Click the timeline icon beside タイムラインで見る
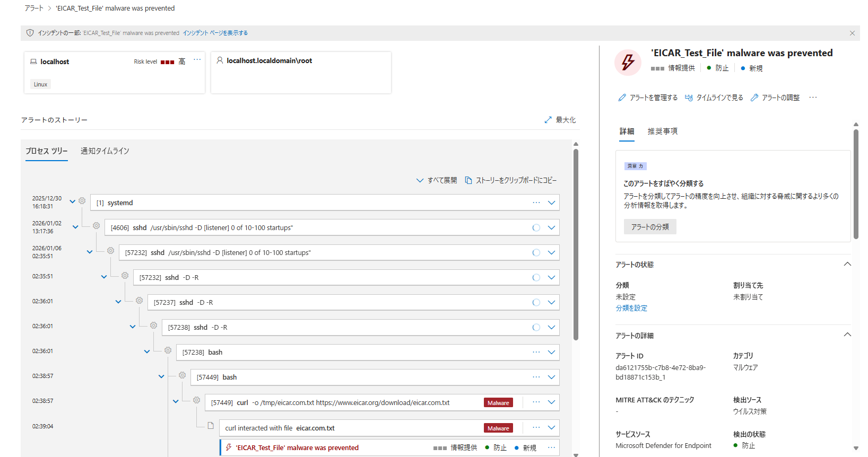The width and height of the screenshot is (868, 457). [x=689, y=98]
